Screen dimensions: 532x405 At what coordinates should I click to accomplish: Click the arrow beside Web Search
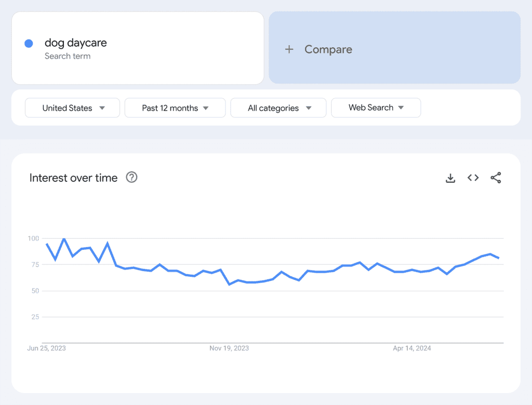(x=401, y=108)
